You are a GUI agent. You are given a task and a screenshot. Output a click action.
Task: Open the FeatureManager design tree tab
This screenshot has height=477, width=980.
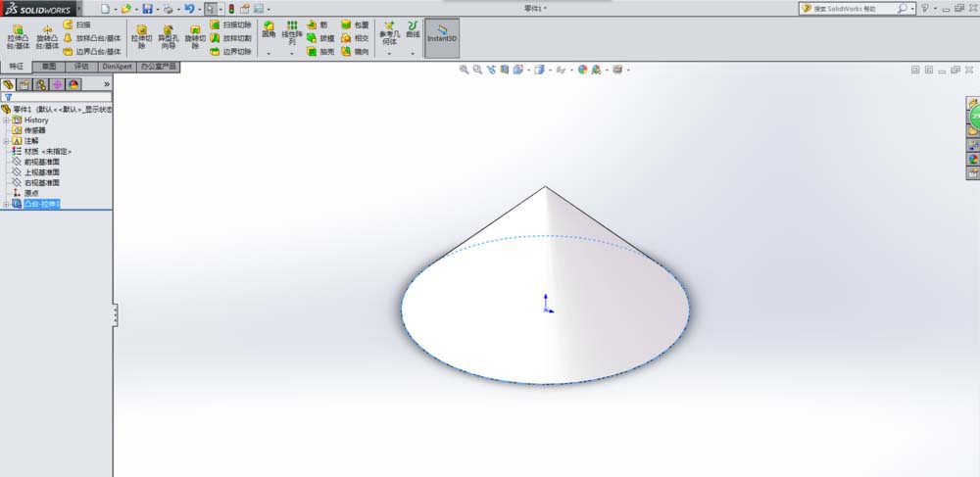pos(8,84)
